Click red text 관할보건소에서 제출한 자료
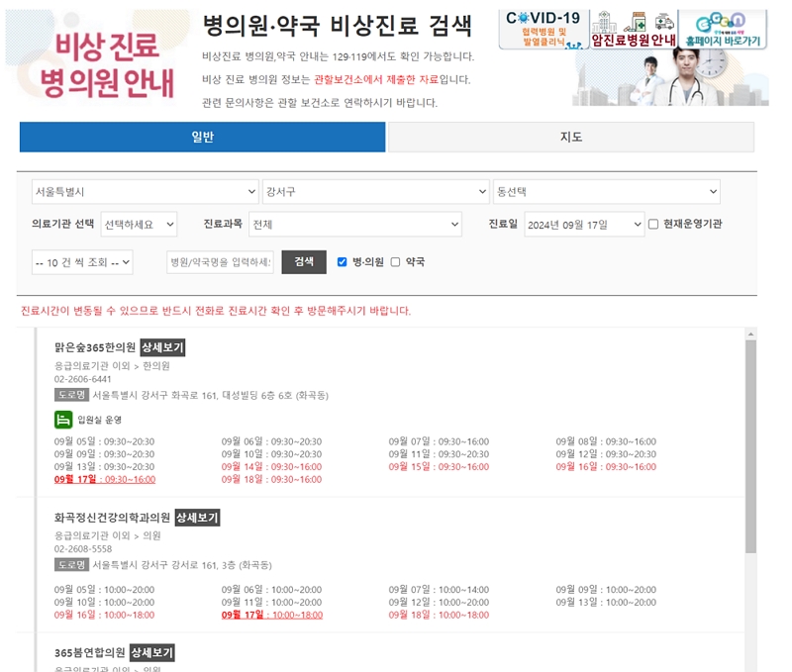 click(x=376, y=79)
